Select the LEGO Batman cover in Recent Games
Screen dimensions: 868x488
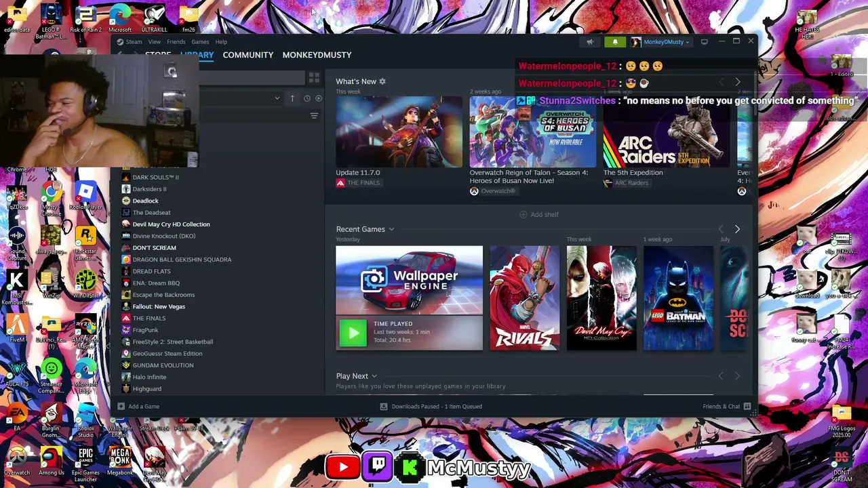(x=678, y=298)
